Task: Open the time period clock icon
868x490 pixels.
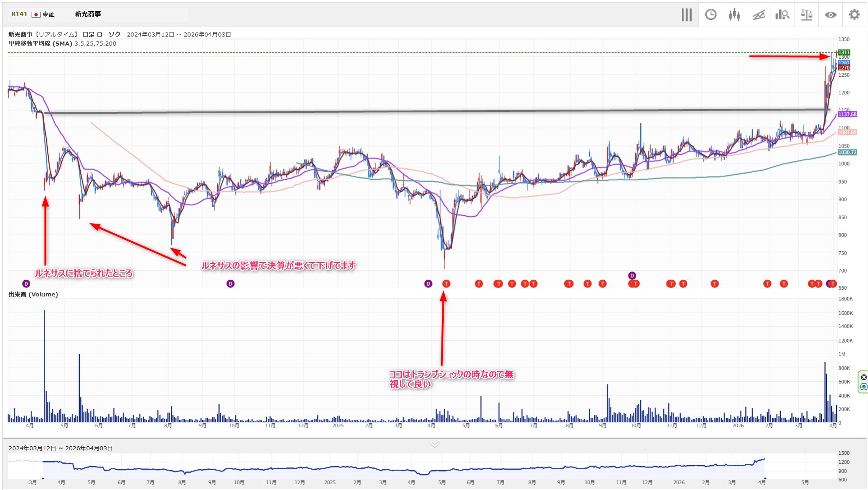Action: coord(711,15)
